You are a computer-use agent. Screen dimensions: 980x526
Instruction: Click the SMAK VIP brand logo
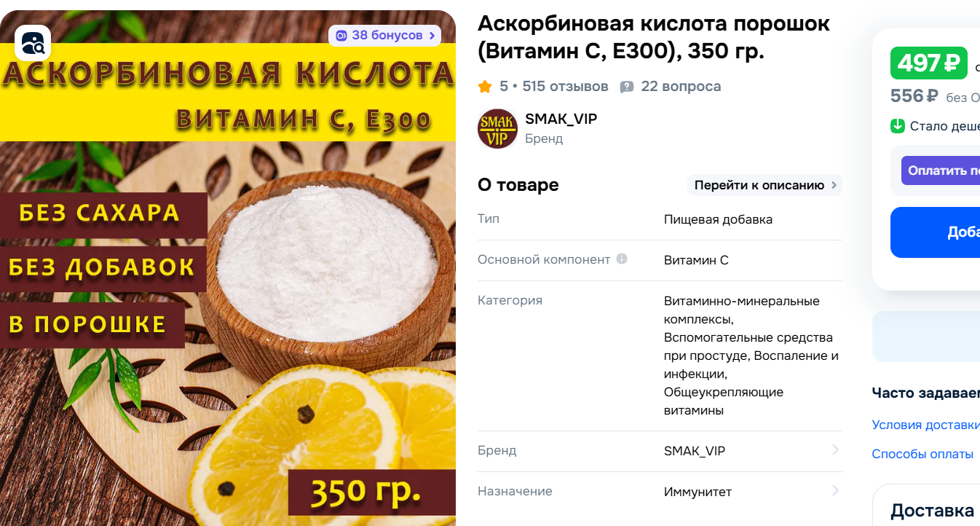point(497,129)
